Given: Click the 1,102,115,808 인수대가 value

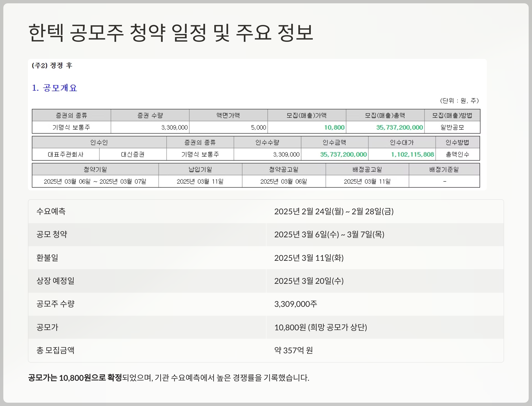Looking at the screenshot, I should point(412,155).
